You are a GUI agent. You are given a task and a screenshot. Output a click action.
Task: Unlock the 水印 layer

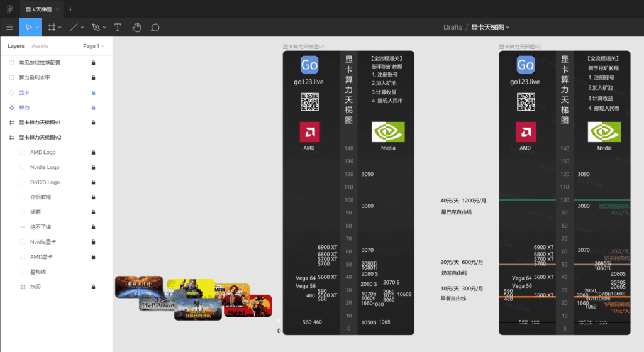tap(93, 287)
